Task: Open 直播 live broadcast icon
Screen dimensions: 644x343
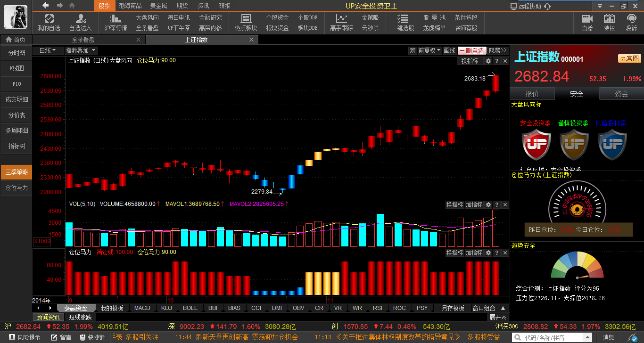Action: tap(587, 22)
